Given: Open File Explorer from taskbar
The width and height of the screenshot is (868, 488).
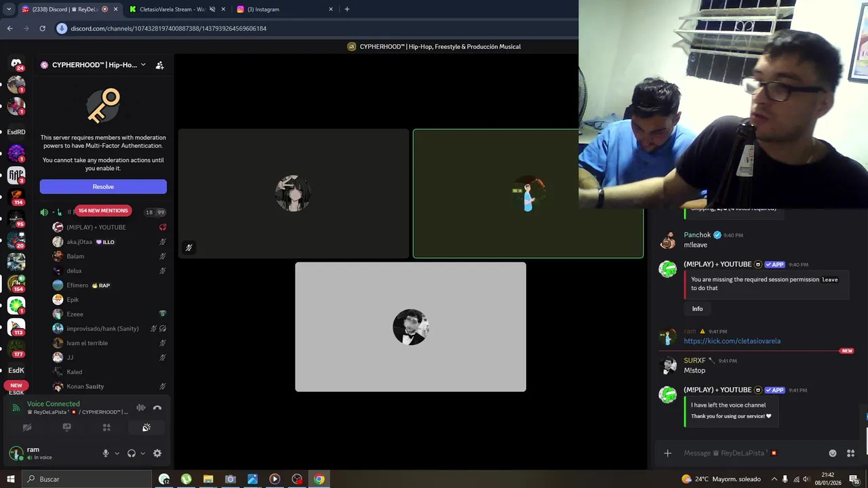Looking at the screenshot, I should pyautogui.click(x=208, y=479).
